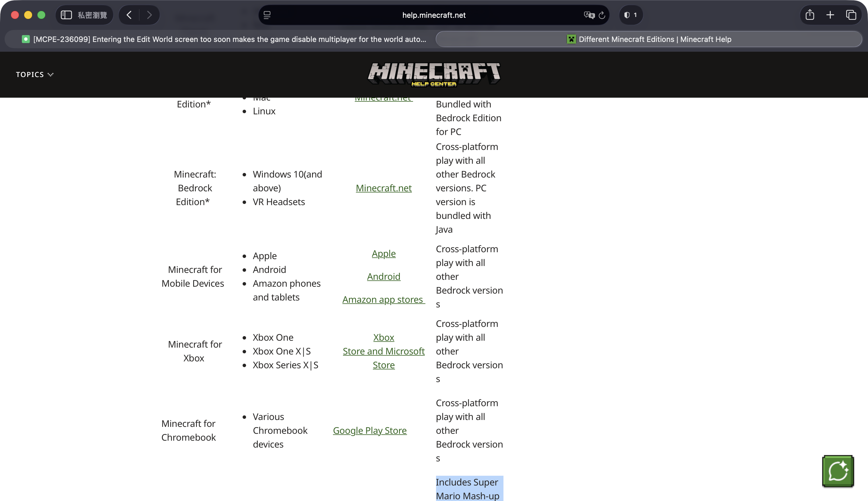This screenshot has width=868, height=501.
Task: Click the Share icon
Action: pyautogui.click(x=809, y=15)
